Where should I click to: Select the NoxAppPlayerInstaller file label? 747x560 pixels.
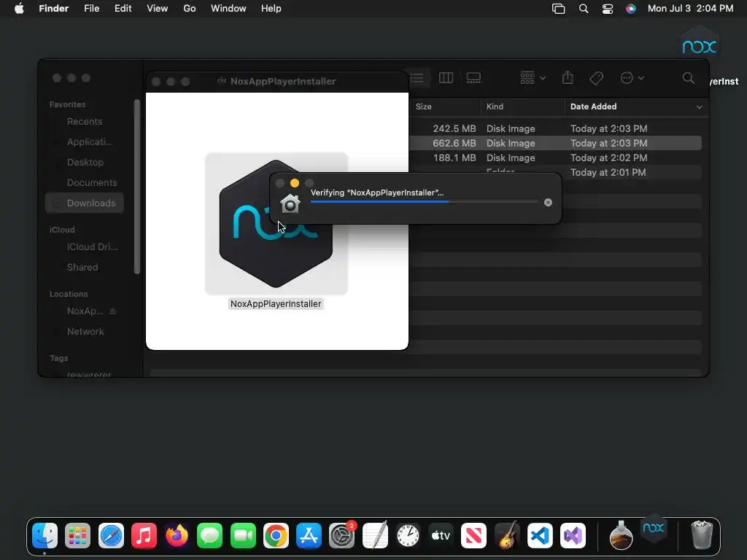(x=276, y=304)
